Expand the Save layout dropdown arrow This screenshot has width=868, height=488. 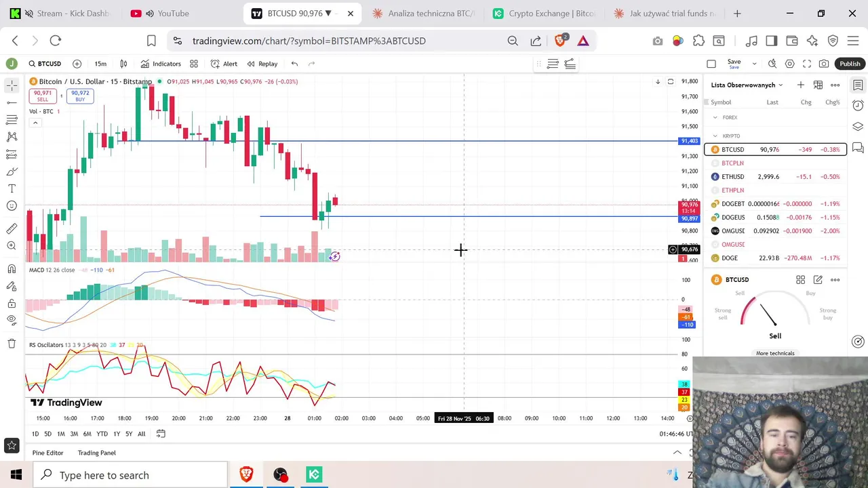754,64
